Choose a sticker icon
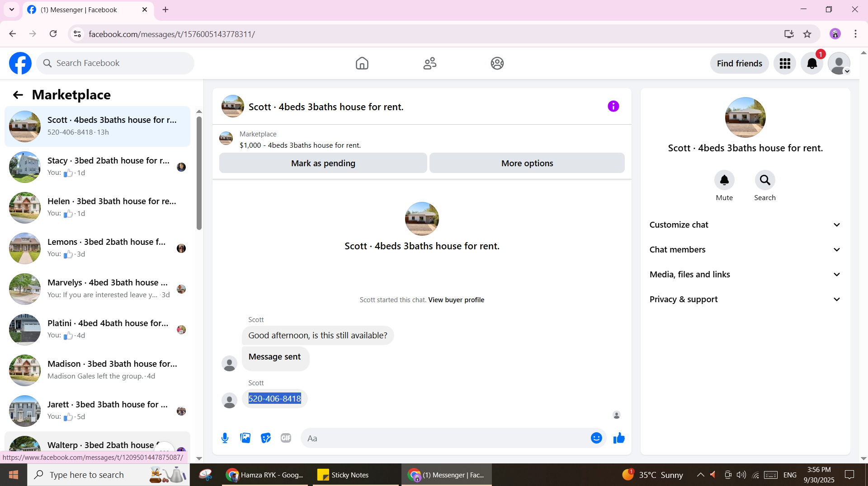Viewport: 868px width, 486px height. tap(266, 438)
